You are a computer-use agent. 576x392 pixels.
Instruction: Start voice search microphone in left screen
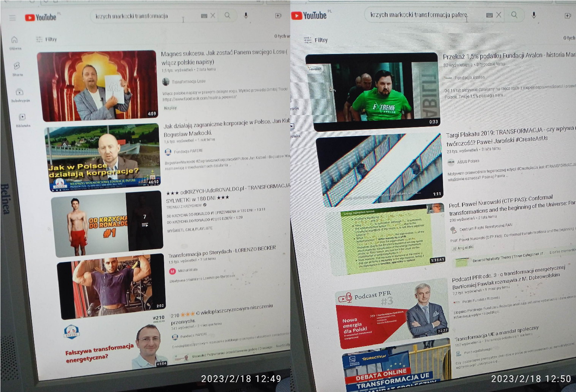click(x=246, y=16)
